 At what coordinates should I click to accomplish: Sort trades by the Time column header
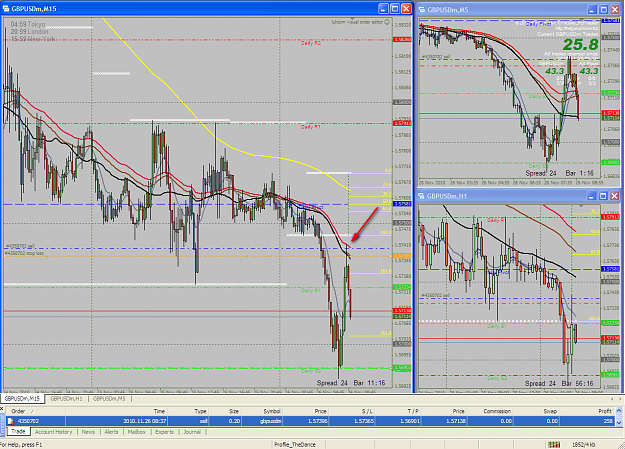pos(117,411)
